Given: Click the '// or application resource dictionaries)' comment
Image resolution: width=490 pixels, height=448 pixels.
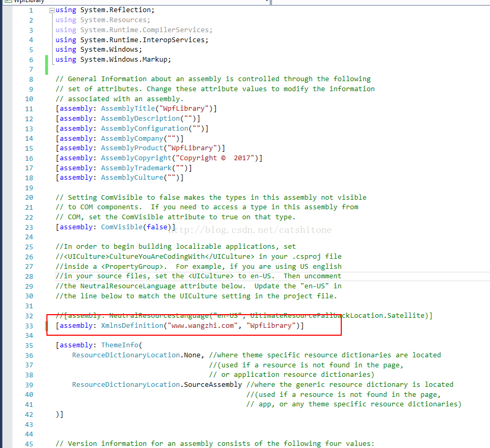Looking at the screenshot, I should [x=292, y=375].
